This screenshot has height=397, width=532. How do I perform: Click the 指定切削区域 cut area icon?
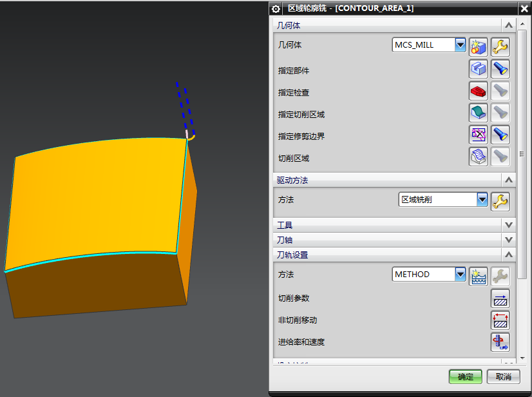coord(478,113)
